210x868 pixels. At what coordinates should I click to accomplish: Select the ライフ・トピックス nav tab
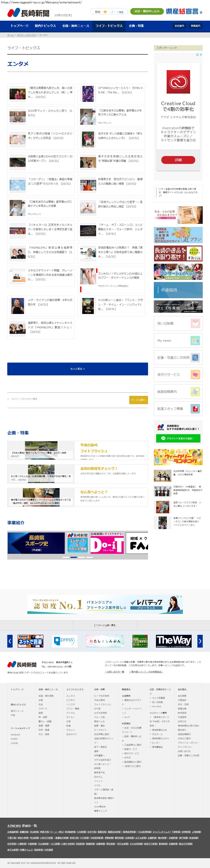tap(109, 26)
